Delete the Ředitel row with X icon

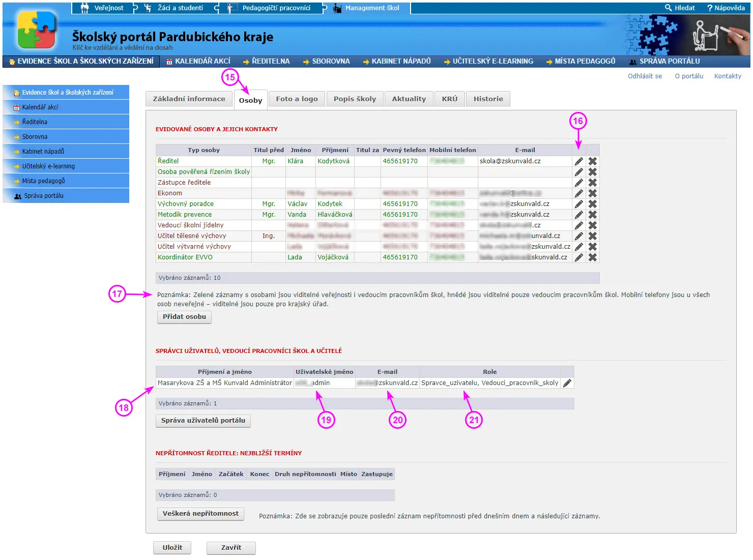coord(593,161)
